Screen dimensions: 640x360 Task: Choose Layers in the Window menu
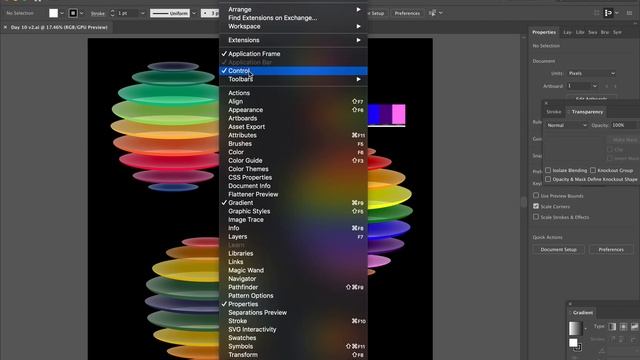[x=293, y=237]
